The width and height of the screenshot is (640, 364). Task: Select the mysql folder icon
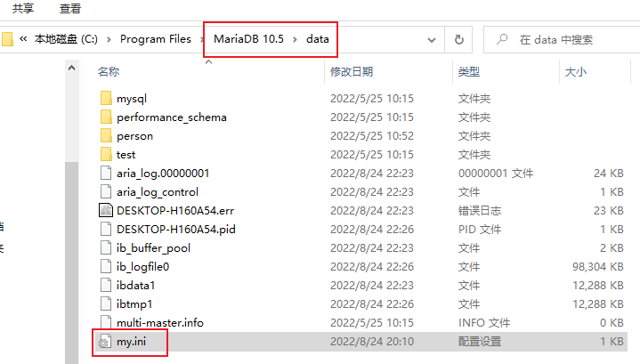(106, 99)
